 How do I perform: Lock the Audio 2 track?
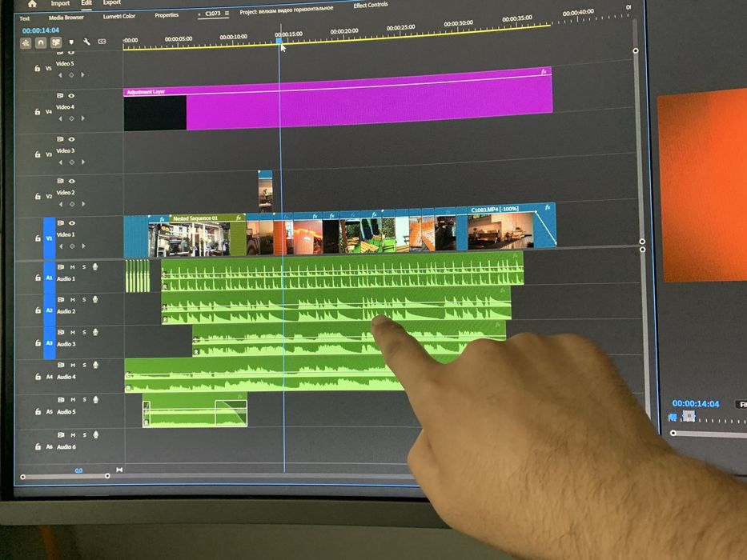tap(38, 310)
